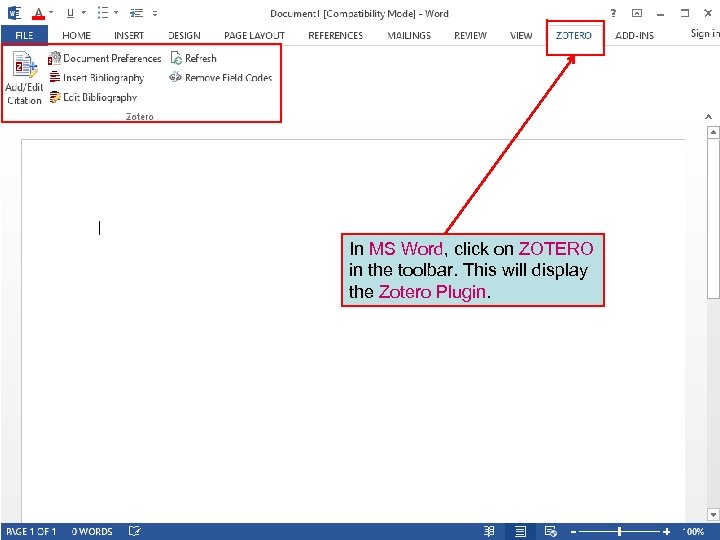Switch to the DESIGN tab
This screenshot has width=720, height=540.
[184, 35]
